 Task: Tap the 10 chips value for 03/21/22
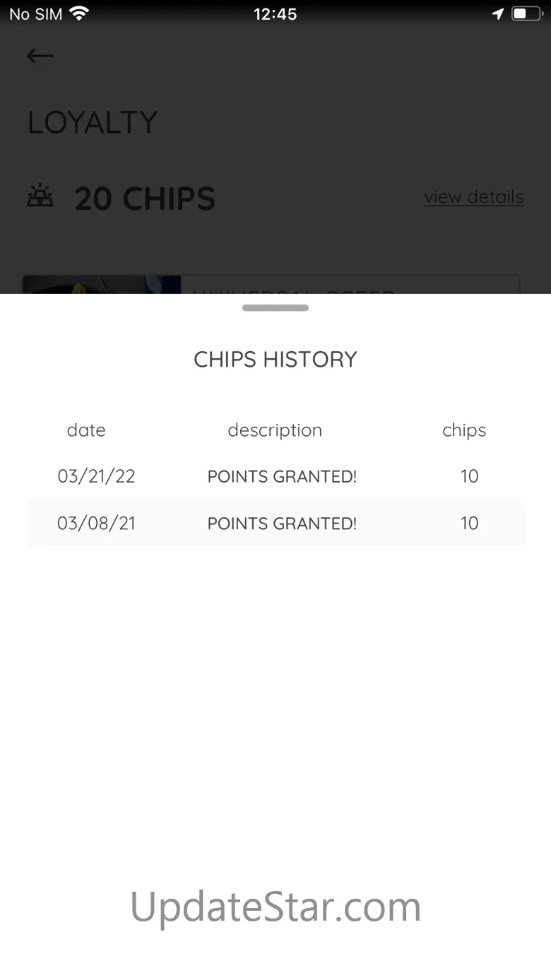[469, 476]
